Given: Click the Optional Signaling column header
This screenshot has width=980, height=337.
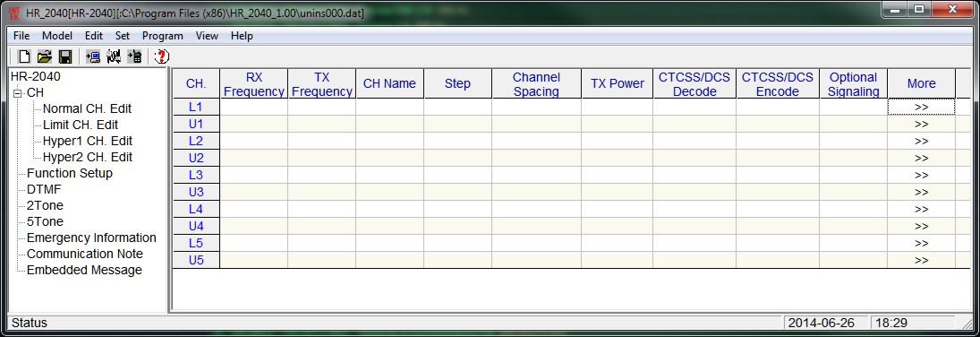Looking at the screenshot, I should 854,84.
